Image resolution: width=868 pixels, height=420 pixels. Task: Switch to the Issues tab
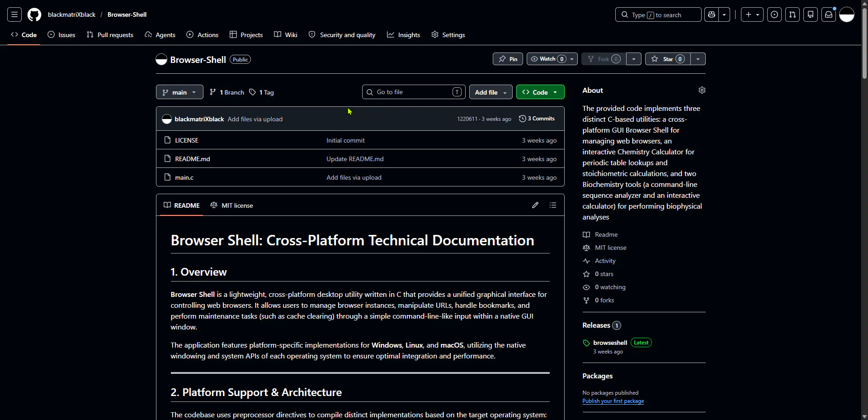point(61,35)
